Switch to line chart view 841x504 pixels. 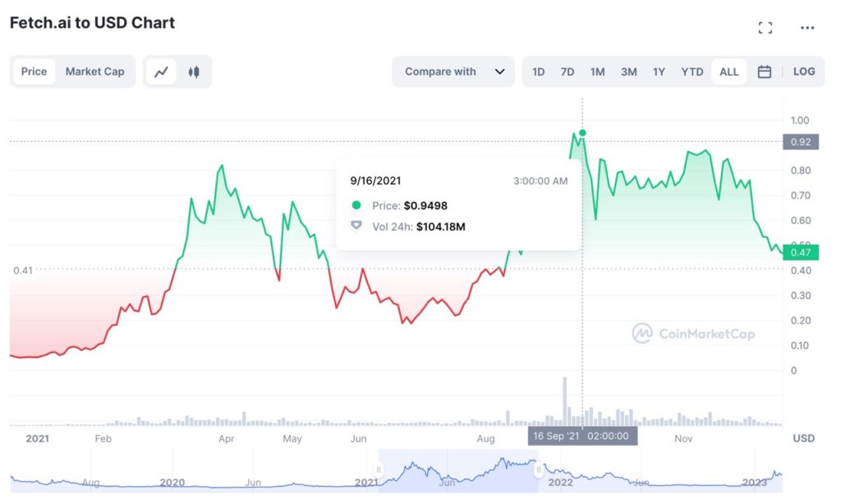pos(161,71)
